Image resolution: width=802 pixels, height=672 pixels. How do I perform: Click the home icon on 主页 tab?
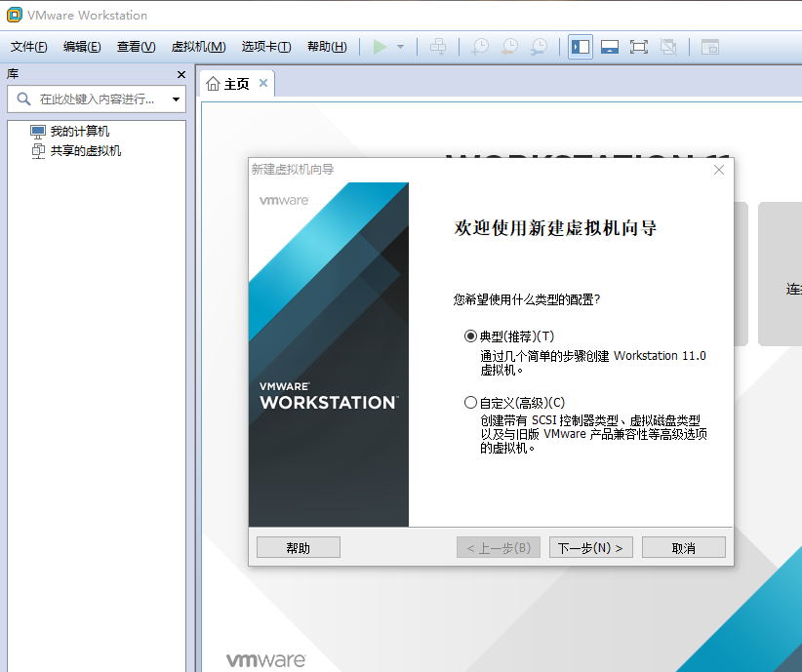(x=213, y=83)
